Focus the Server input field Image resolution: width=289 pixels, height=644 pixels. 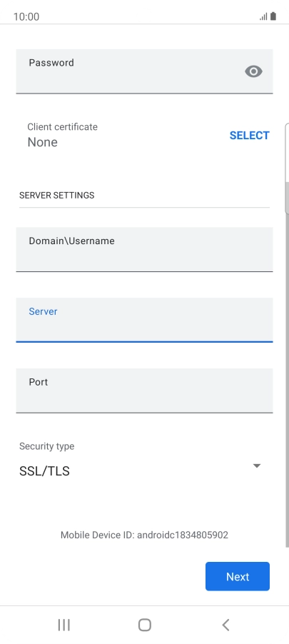click(x=144, y=320)
